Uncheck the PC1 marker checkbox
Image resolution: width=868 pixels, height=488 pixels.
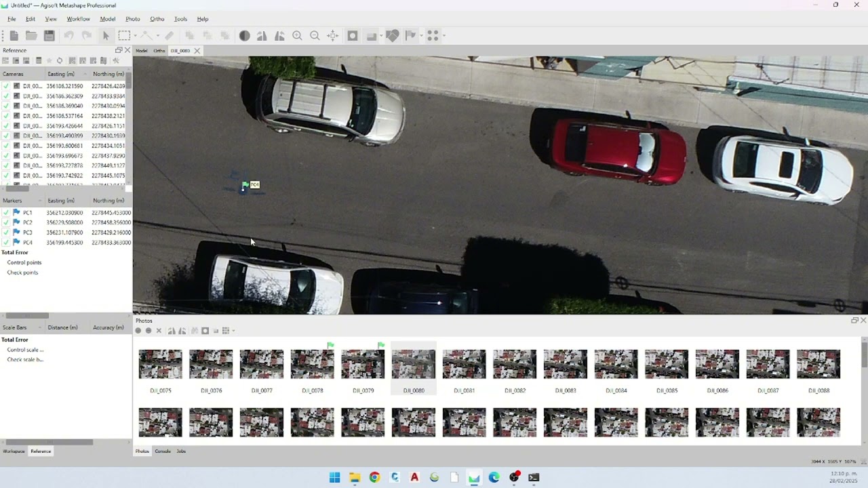6,213
